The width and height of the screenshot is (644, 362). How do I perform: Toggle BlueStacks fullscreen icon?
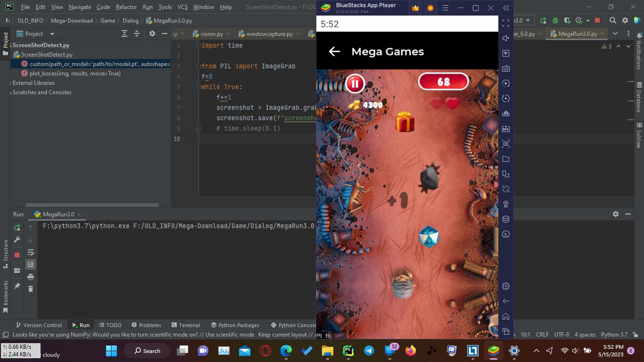point(506,23)
